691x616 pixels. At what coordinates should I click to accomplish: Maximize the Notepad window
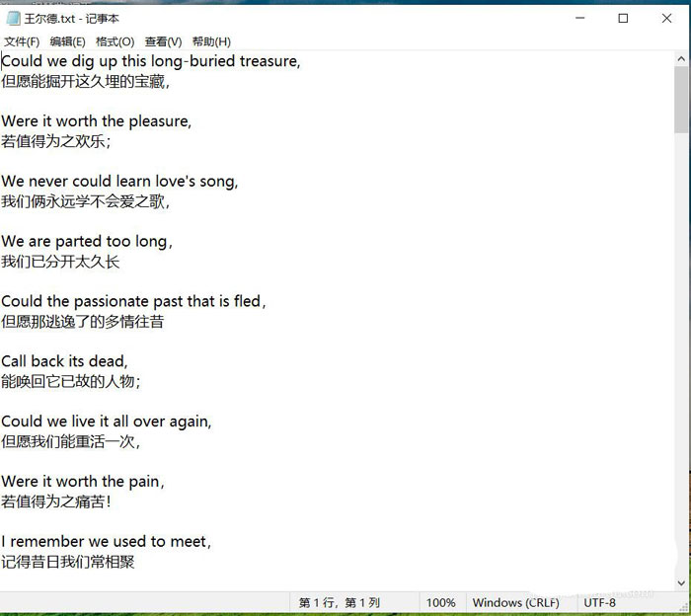pyautogui.click(x=623, y=19)
